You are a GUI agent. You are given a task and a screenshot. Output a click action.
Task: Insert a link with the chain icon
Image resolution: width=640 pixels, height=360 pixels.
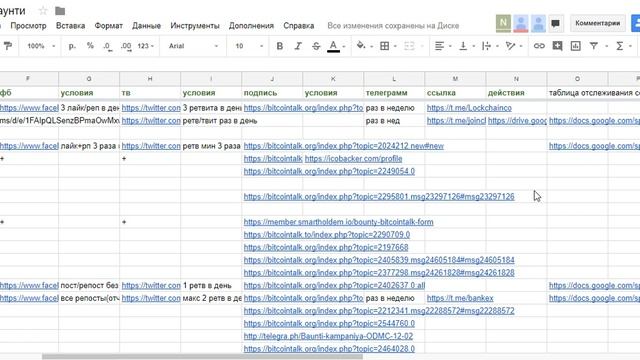(x=539, y=46)
